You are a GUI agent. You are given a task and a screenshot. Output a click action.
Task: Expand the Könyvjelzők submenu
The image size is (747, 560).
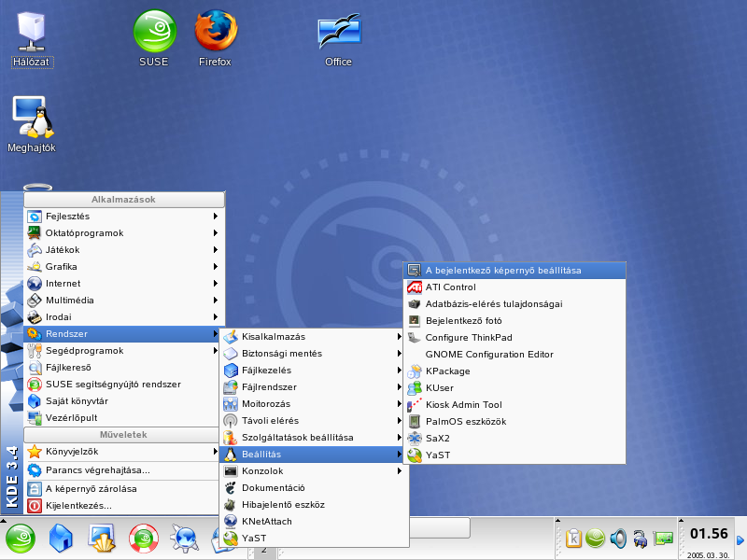point(121,452)
